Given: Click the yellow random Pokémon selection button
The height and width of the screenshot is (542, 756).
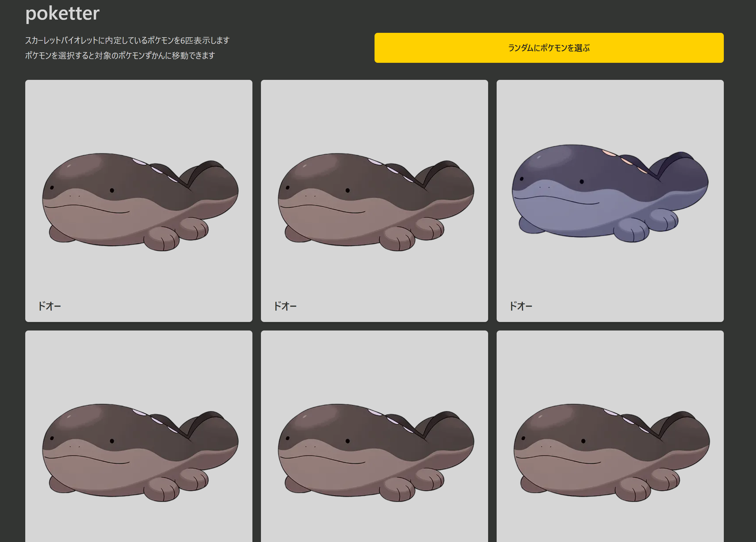Looking at the screenshot, I should 549,48.
